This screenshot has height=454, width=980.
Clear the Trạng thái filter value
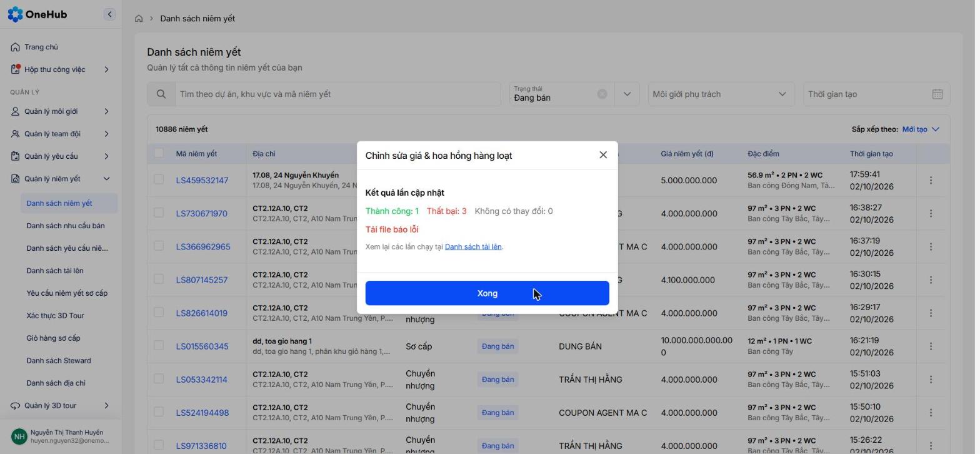[x=602, y=94]
